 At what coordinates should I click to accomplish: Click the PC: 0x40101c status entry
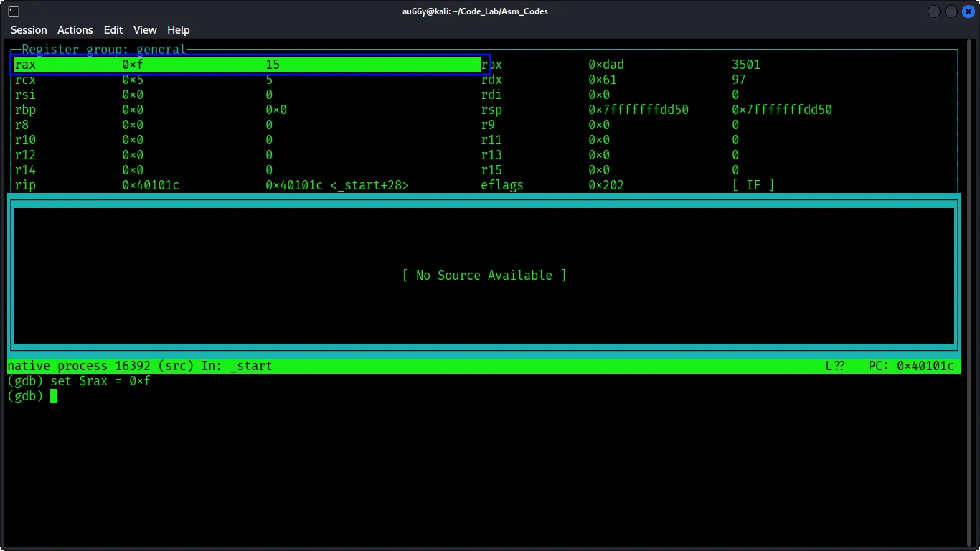coord(911,366)
